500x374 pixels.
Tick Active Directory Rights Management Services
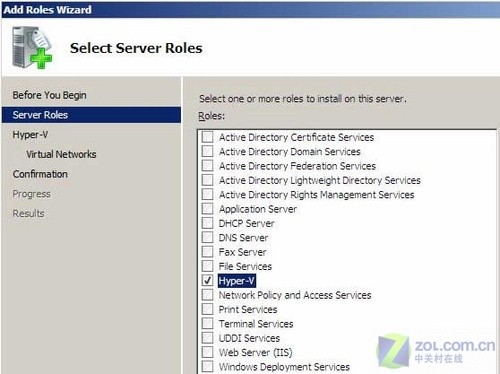pos(207,194)
